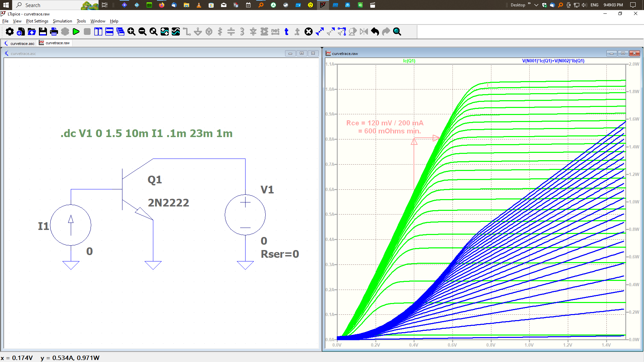This screenshot has height=362, width=644.
Task: Click the autorange waveform icon
Action: [x=165, y=32]
